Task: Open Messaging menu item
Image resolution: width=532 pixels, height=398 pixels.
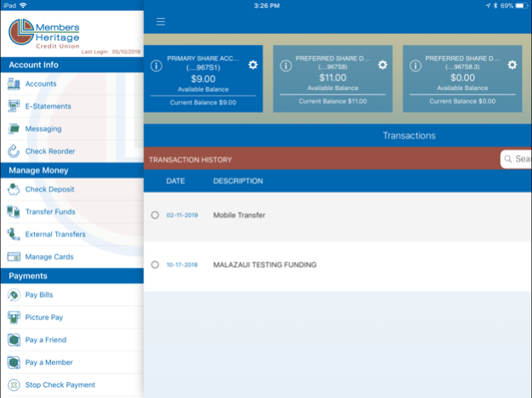Action: (x=72, y=128)
